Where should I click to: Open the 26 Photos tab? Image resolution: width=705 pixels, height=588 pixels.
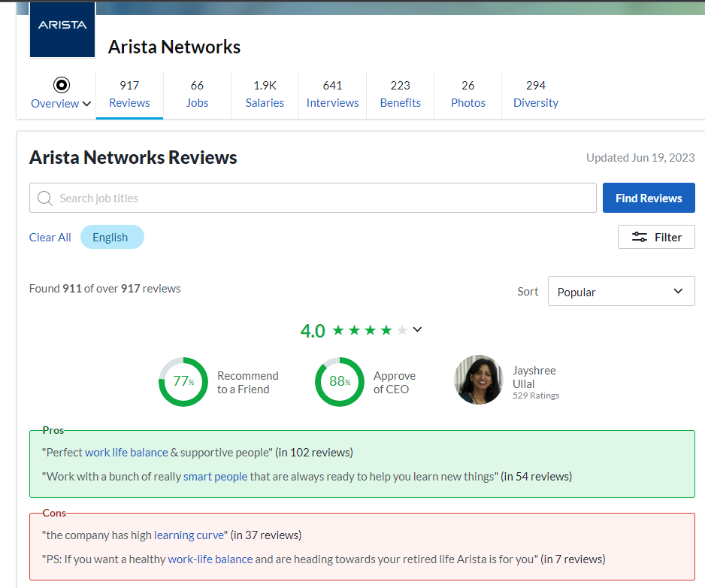click(468, 94)
